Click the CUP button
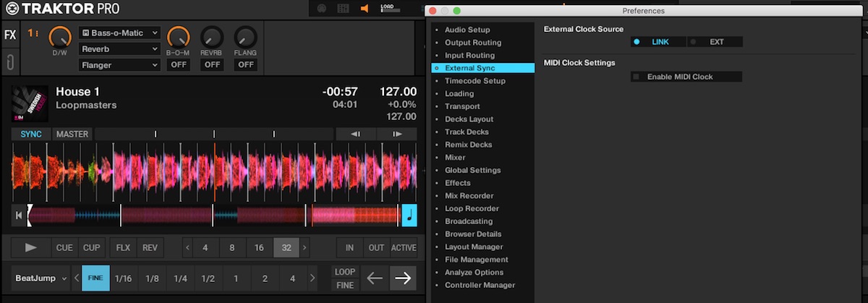Image resolution: width=868 pixels, height=303 pixels. click(x=91, y=247)
